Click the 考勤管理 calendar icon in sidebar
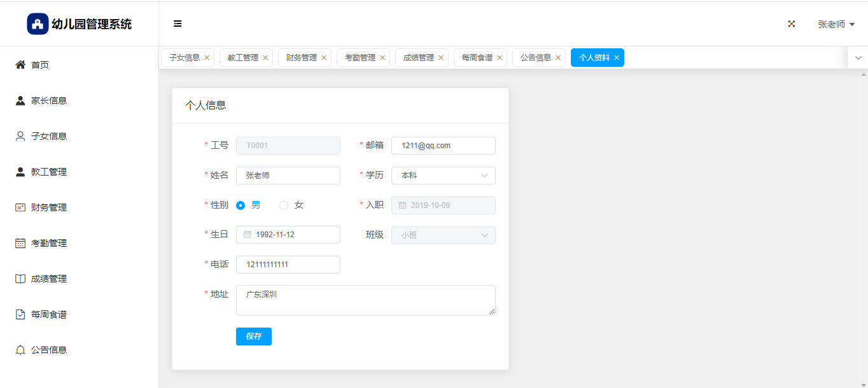 click(20, 243)
